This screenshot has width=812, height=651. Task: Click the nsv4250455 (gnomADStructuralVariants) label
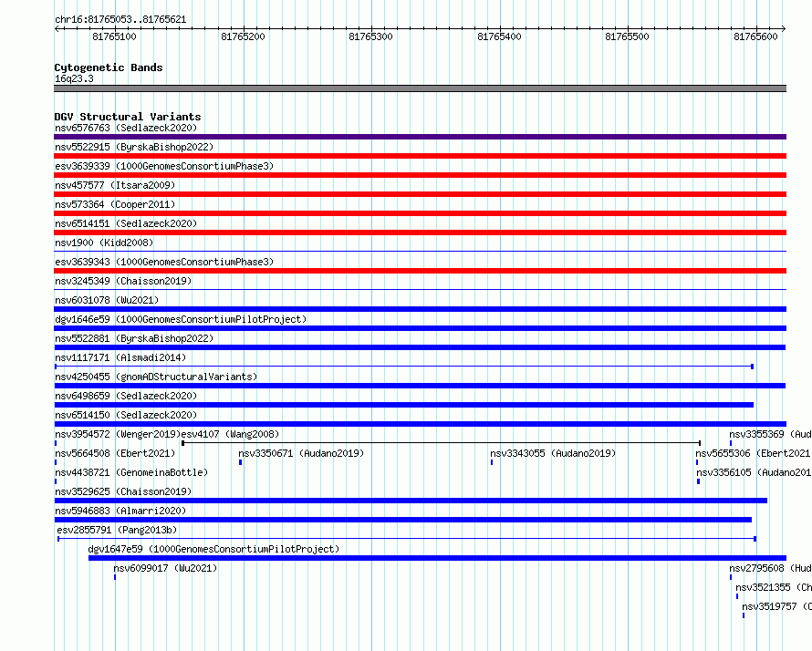point(156,377)
